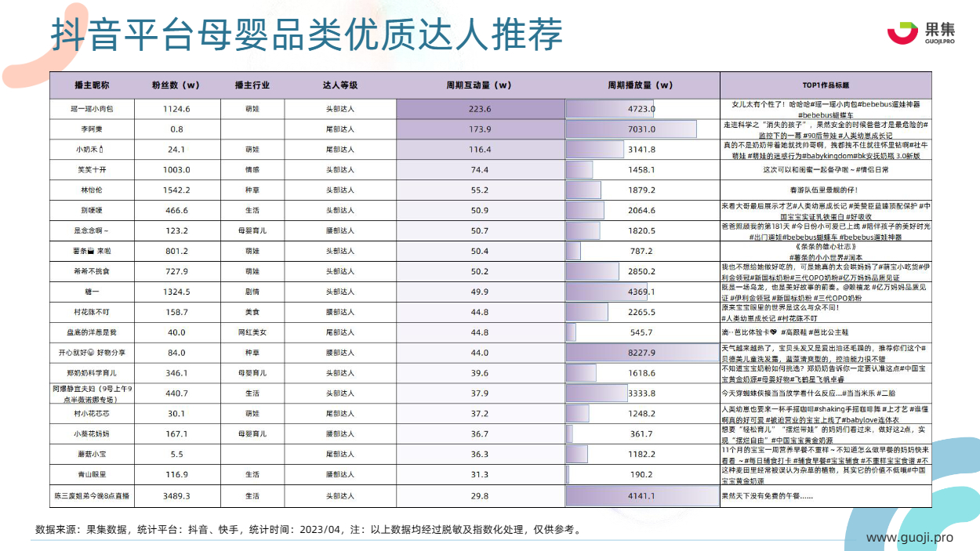This screenshot has height=551, width=980.
Task: Click the follower count 1542.2
Action: pyautogui.click(x=176, y=190)
